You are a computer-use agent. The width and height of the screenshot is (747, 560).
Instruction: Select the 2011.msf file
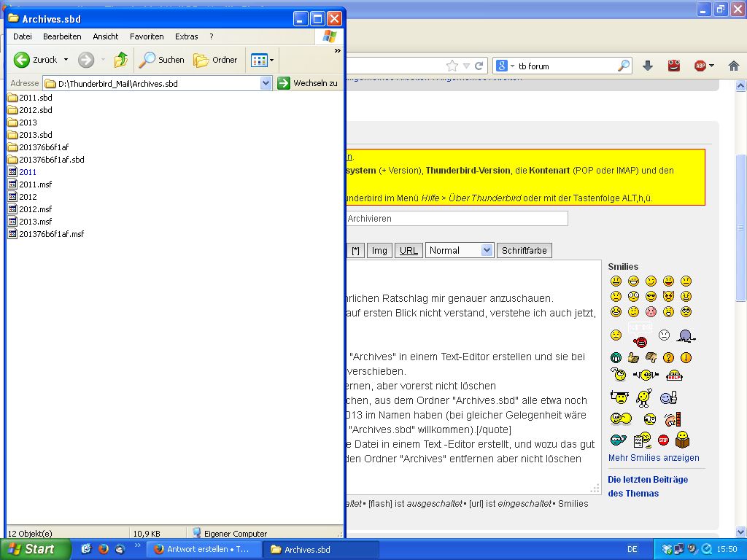coord(30,184)
